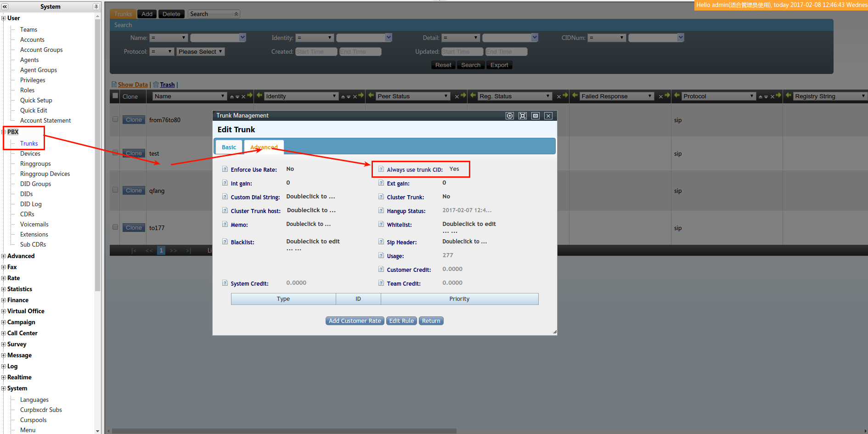Viewport: 868px width, 434px height.
Task: Open the Protocol 'Please Select' dropdown
Action: click(x=201, y=52)
